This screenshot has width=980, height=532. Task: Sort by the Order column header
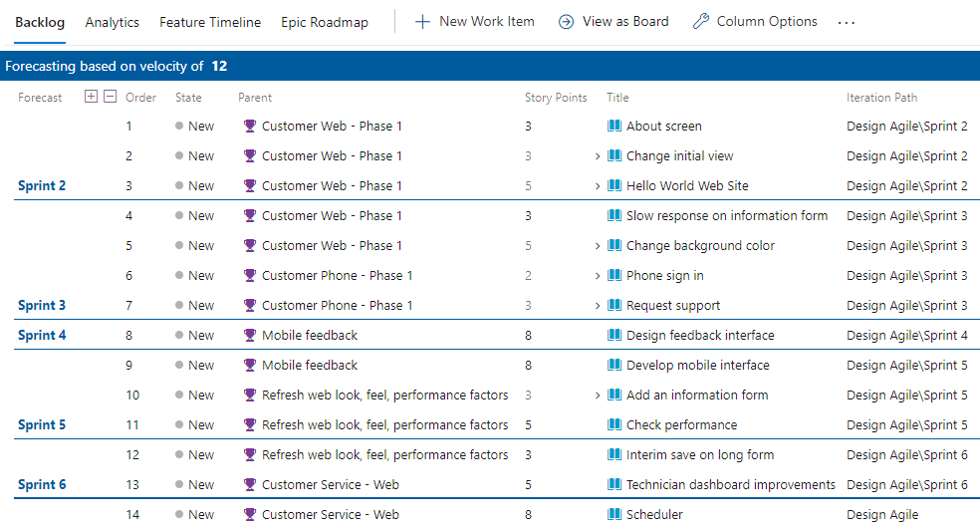[x=140, y=98]
